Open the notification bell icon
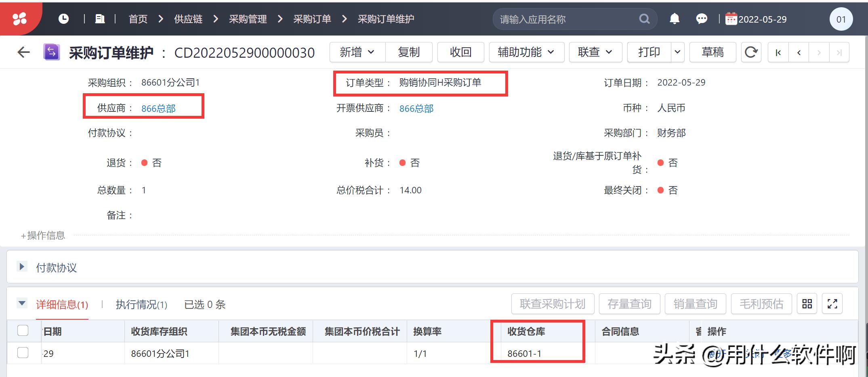Image resolution: width=868 pixels, height=377 pixels. tap(674, 19)
